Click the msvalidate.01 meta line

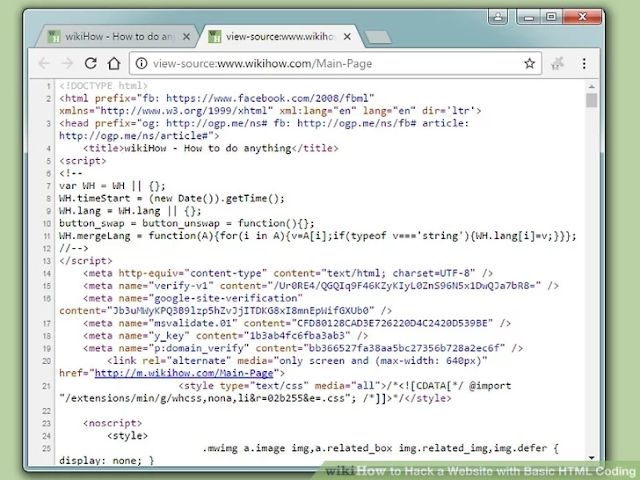tap(297, 323)
